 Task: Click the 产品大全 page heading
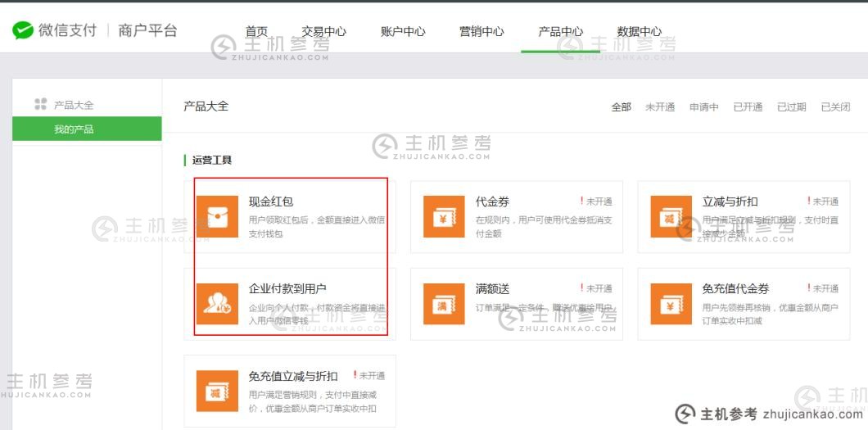[x=206, y=106]
